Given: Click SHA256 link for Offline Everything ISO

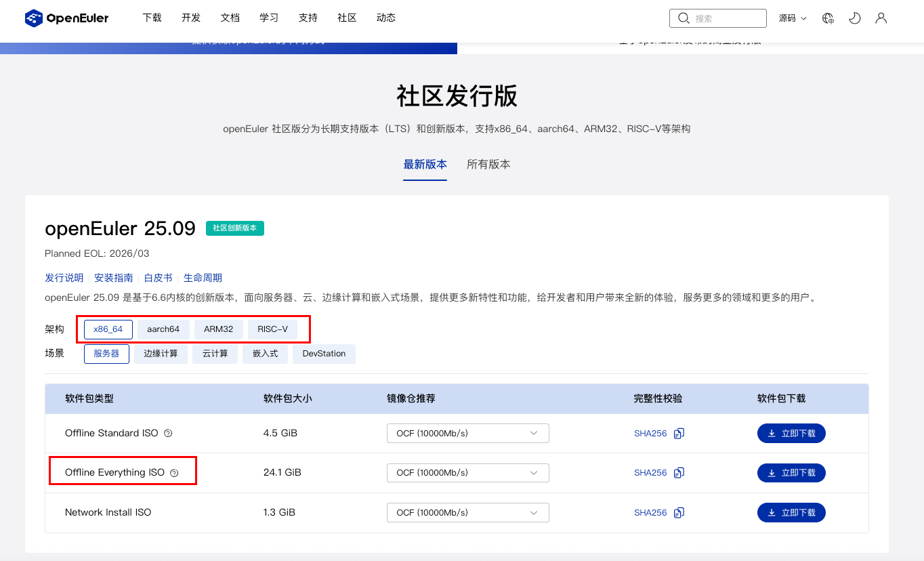Looking at the screenshot, I should tap(650, 473).
